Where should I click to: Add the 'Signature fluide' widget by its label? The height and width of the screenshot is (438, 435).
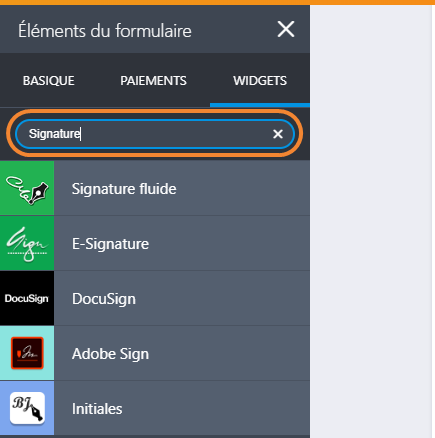(124, 189)
